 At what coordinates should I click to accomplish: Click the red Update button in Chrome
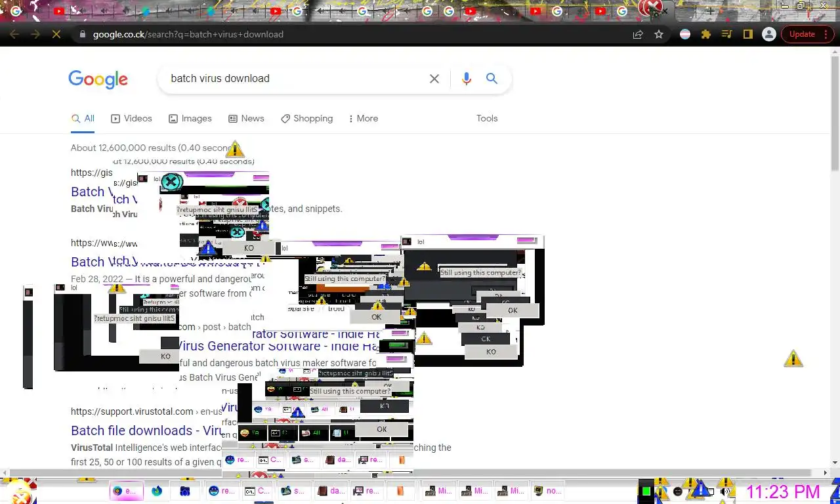point(802,34)
